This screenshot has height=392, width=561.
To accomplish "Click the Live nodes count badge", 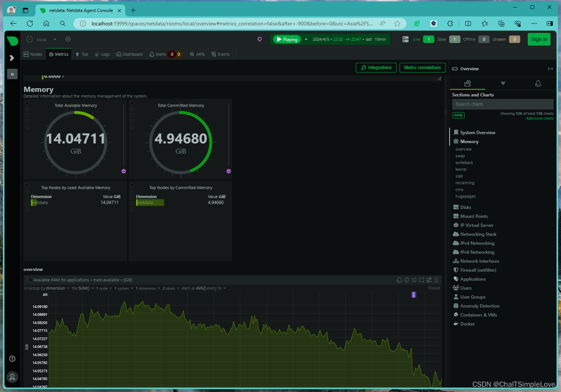I will pos(429,39).
